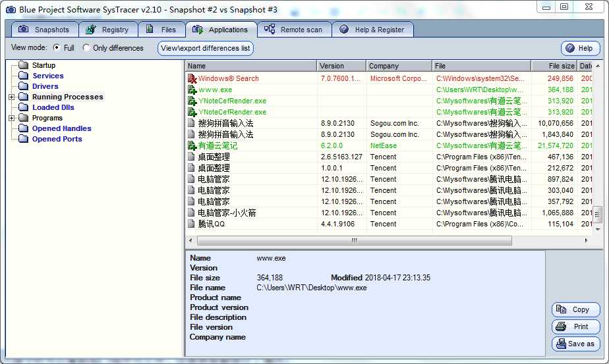Click the Help button

coord(580,48)
